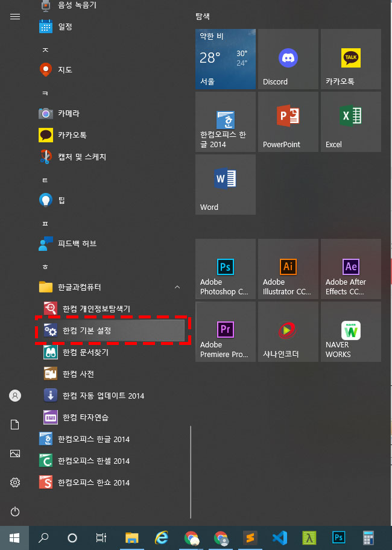
Task: Open Cortana circle on taskbar
Action: (x=72, y=538)
